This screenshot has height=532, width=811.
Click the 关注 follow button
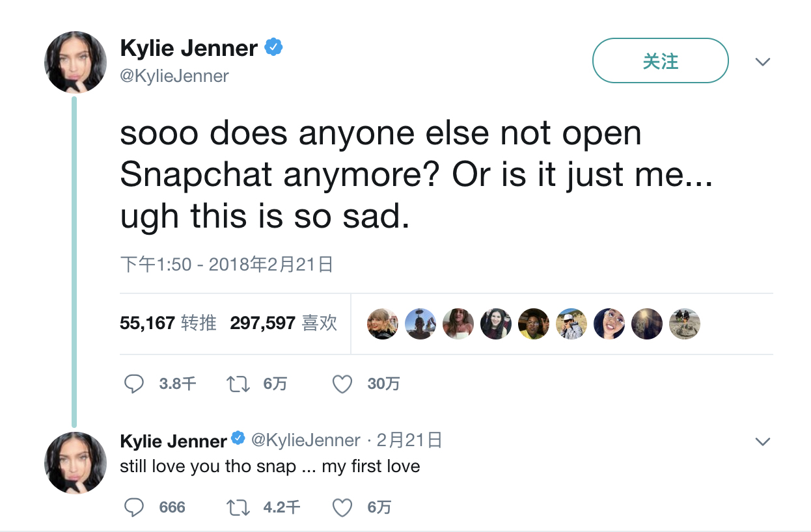660,60
